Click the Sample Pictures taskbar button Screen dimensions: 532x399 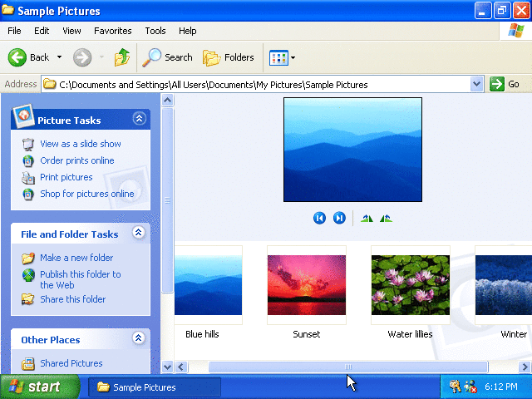[155, 387]
